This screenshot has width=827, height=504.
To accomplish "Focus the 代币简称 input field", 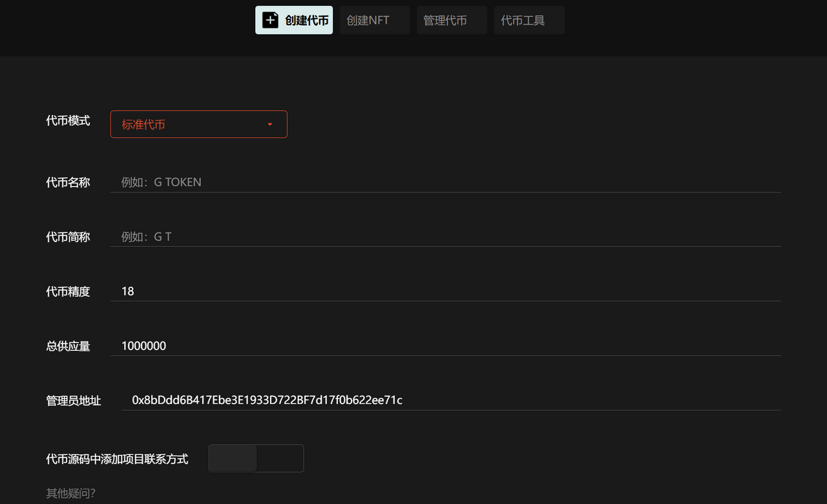I will click(445, 236).
